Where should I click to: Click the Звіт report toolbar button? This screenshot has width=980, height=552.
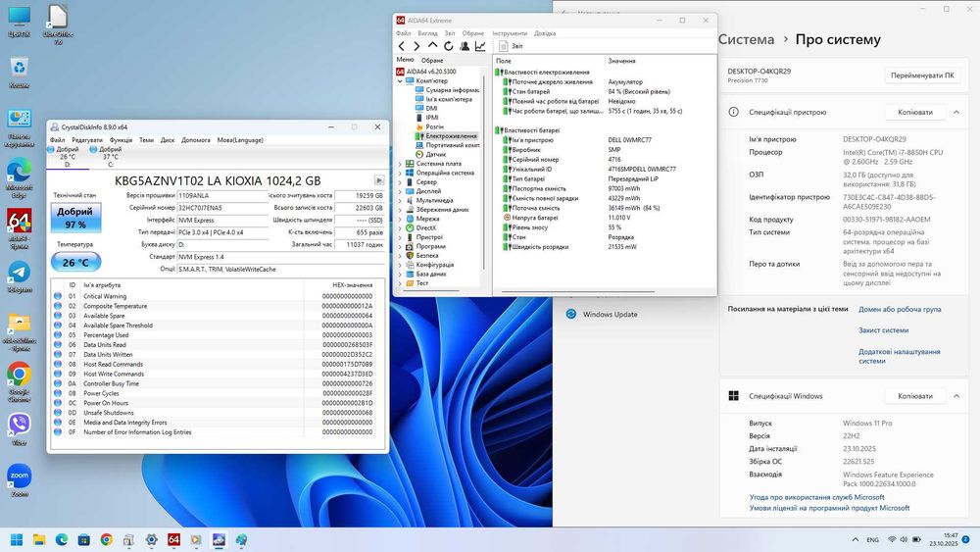point(512,46)
